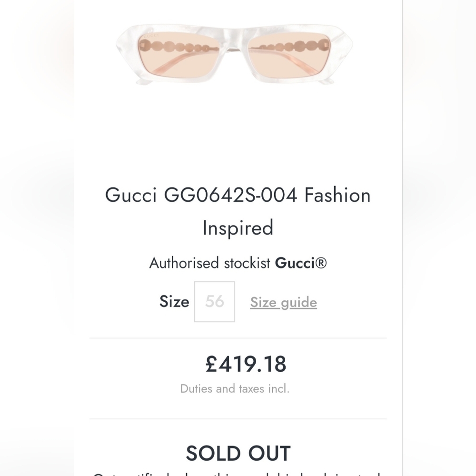
Task: Click the word Inspired in the title
Action: click(237, 228)
